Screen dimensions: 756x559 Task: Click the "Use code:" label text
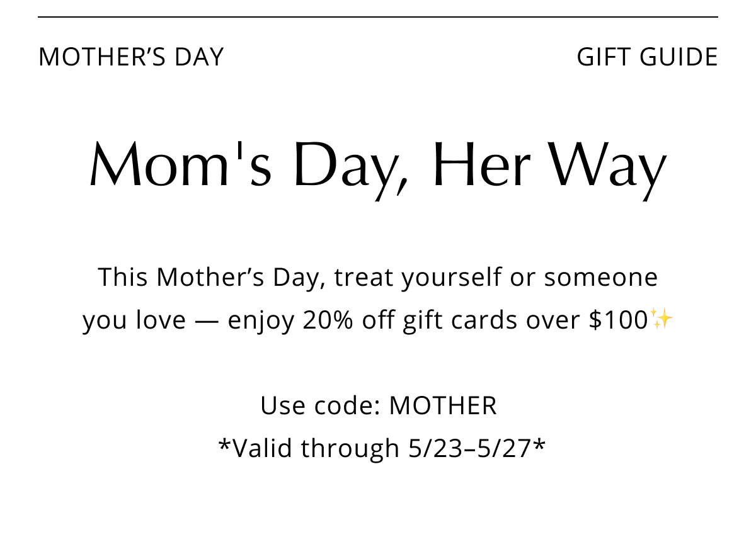[321, 405]
